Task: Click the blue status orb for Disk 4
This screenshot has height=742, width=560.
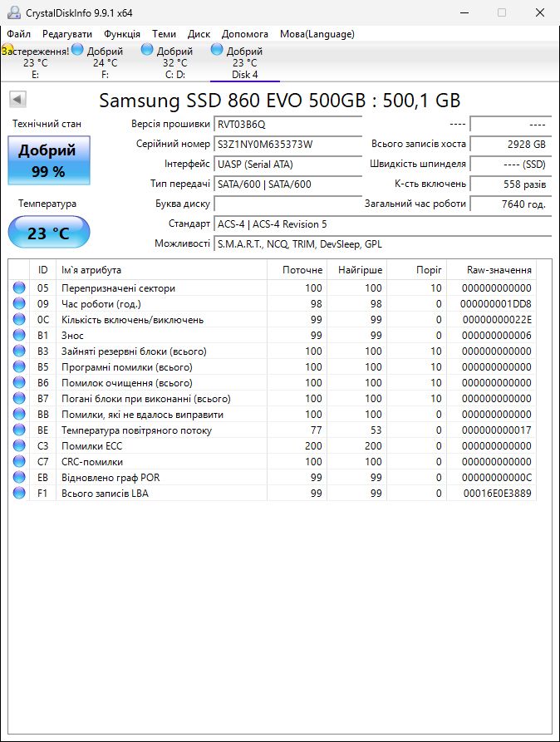Action: (x=217, y=49)
